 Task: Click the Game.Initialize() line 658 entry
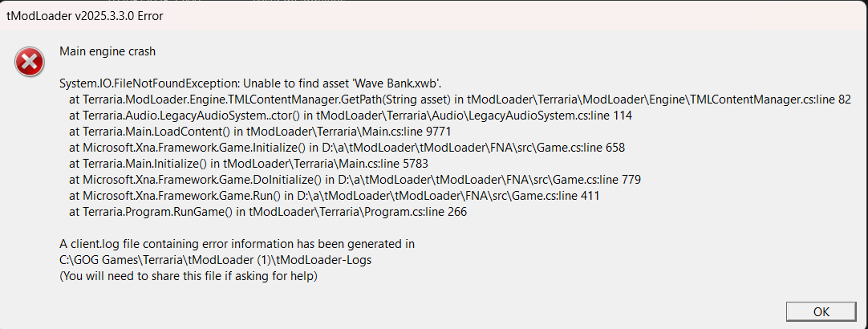347,148
